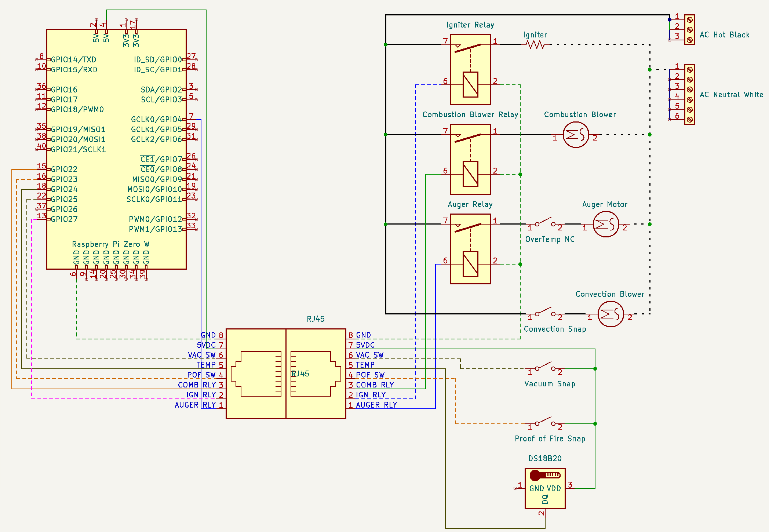Select the OverTemp NC switch symbol

click(545, 222)
